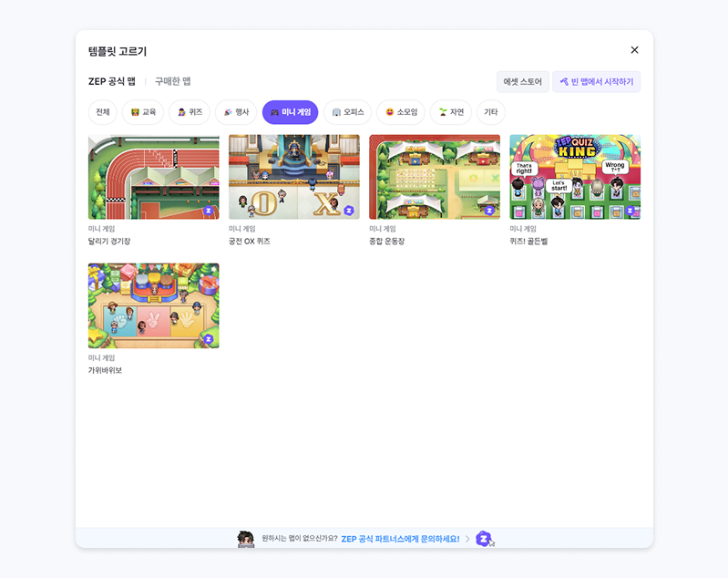Click the purple ZEP logo in footer
The height and width of the screenshot is (578, 728).
point(484,539)
